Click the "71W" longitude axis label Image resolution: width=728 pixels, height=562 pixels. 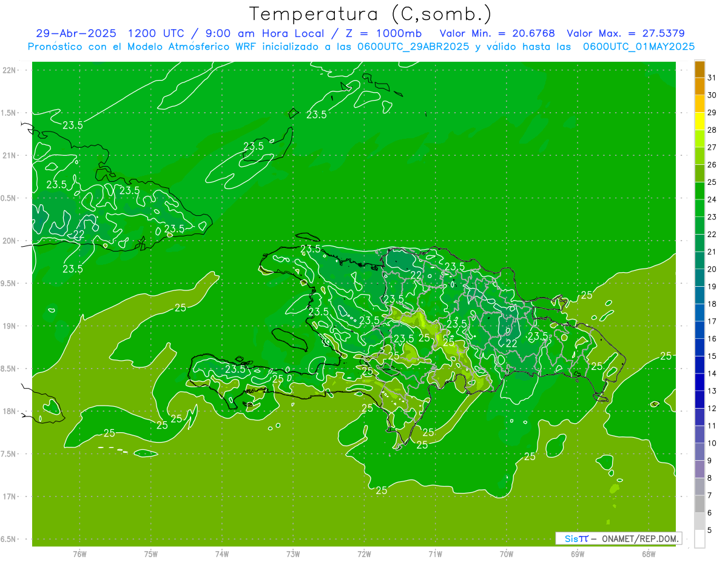[x=435, y=554]
